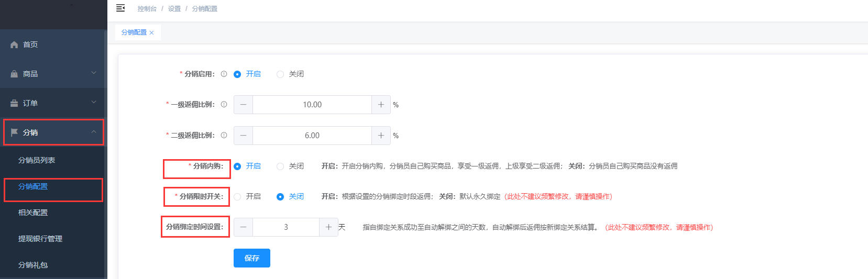Collapse the sidebar with the hamburger icon
This screenshot has width=868, height=279.
(x=120, y=8)
